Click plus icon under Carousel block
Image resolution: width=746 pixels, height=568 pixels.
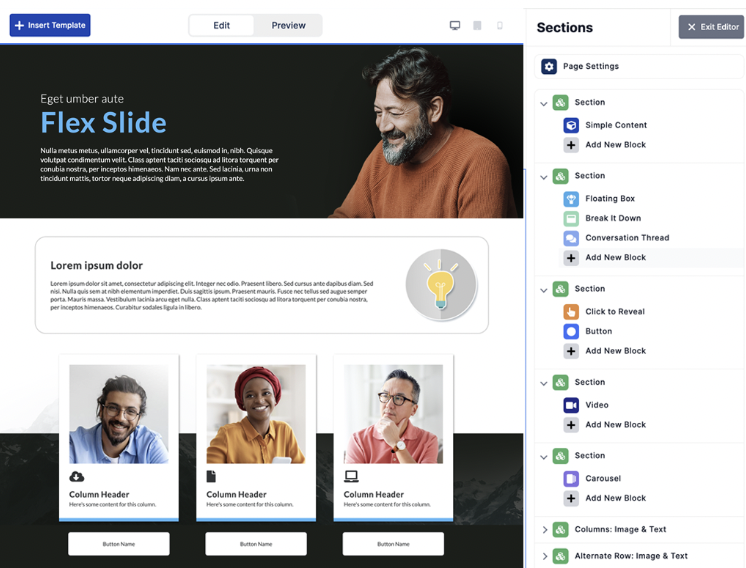(x=571, y=498)
